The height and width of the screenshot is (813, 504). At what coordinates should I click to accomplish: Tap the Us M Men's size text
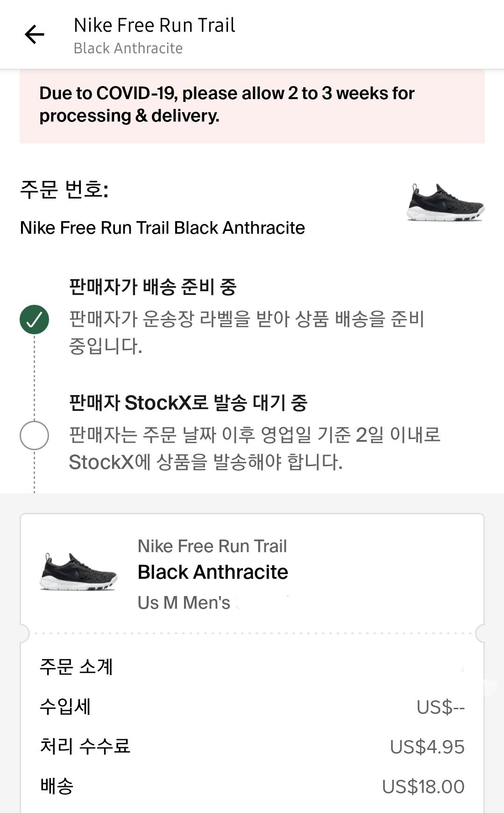184,603
